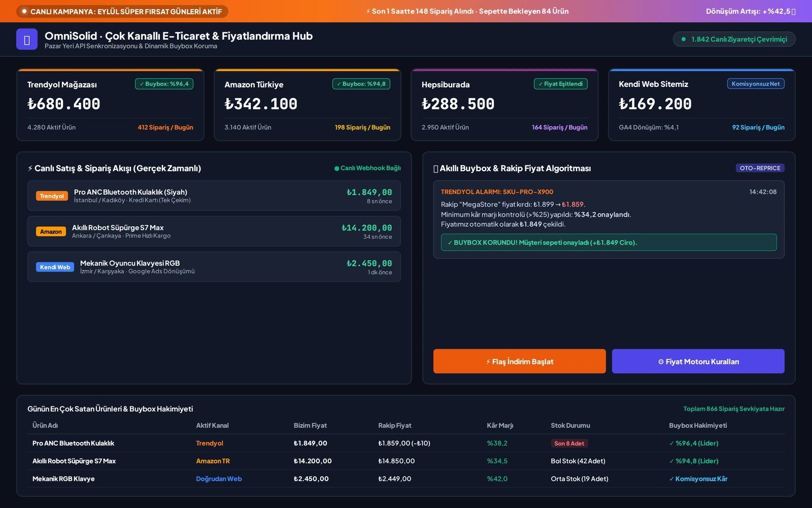Click the OmniSolid purple logo icon
Screen dimensions: 812x508
point(27,39)
